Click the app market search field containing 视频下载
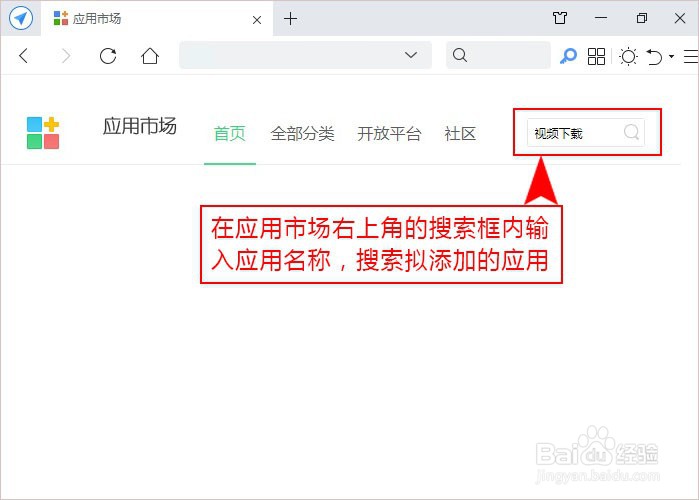The width and height of the screenshot is (699, 500). point(585,132)
